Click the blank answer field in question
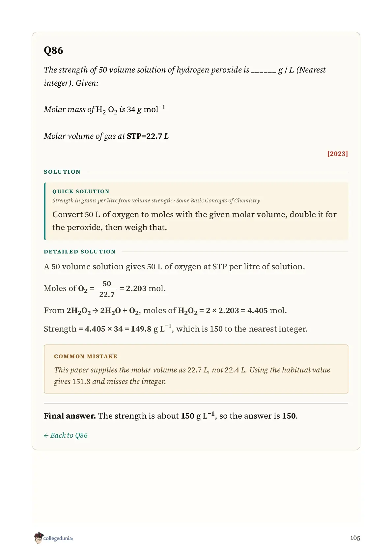 click(263, 71)
